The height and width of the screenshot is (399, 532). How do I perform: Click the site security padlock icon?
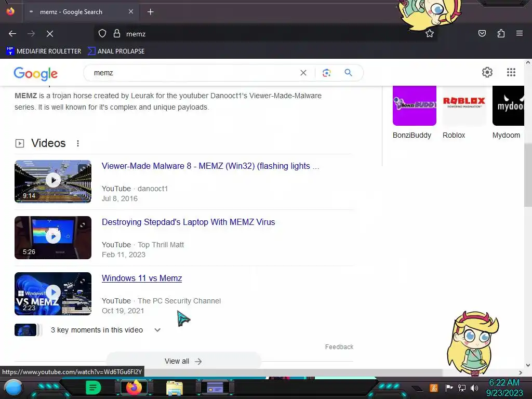pos(117,34)
